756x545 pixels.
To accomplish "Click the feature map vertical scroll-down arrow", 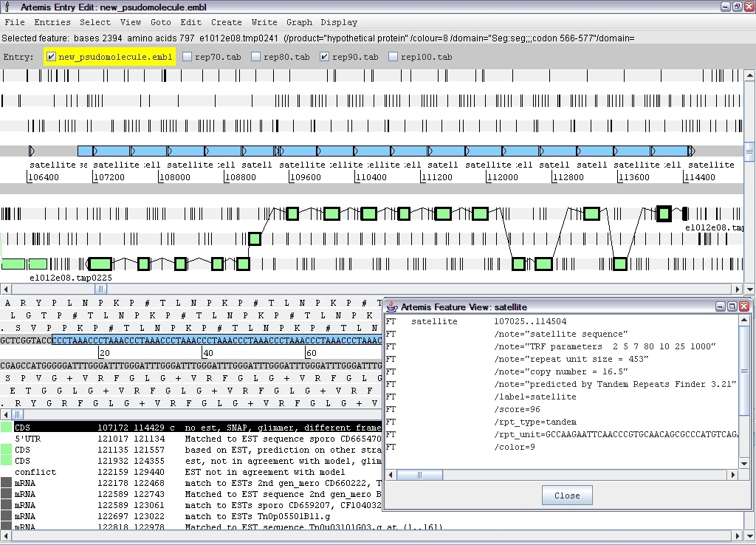I will 749,289.
